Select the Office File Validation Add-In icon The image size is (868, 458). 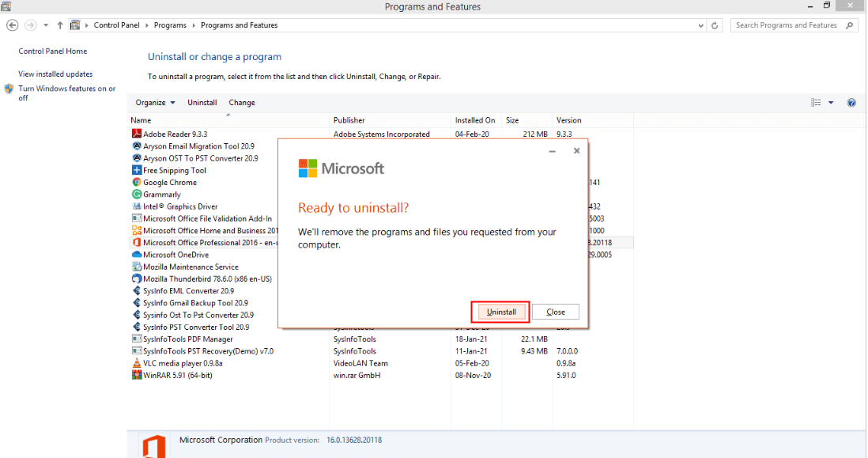[137, 218]
